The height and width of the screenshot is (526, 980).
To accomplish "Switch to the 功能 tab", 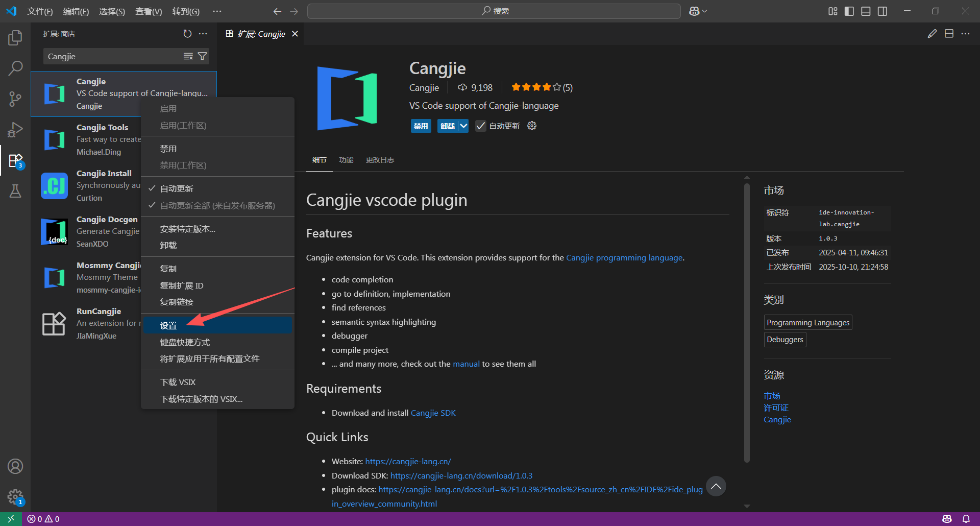I will [346, 160].
